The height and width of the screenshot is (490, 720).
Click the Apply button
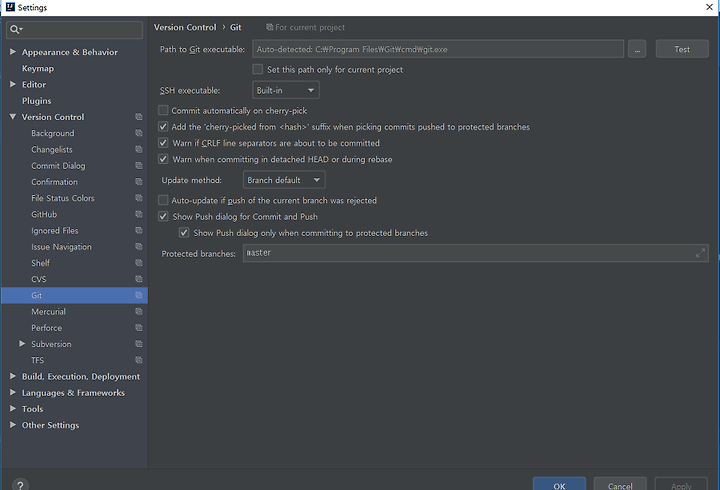(x=681, y=484)
